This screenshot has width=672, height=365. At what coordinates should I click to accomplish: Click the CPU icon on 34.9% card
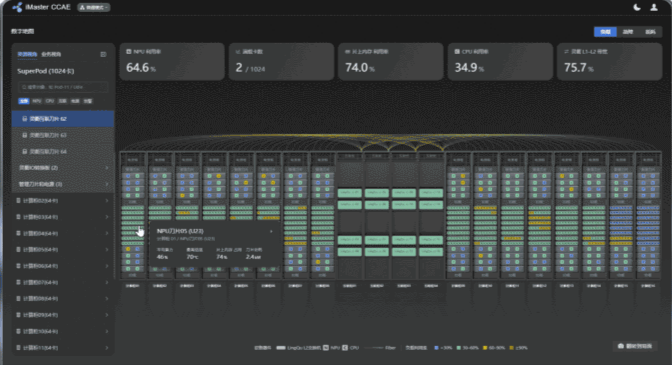click(x=457, y=51)
